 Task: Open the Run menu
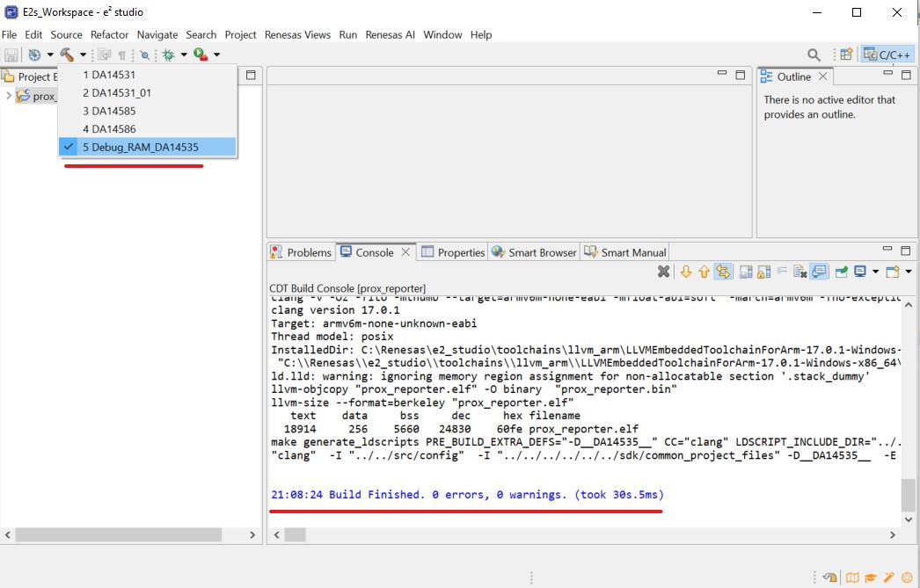pos(348,34)
